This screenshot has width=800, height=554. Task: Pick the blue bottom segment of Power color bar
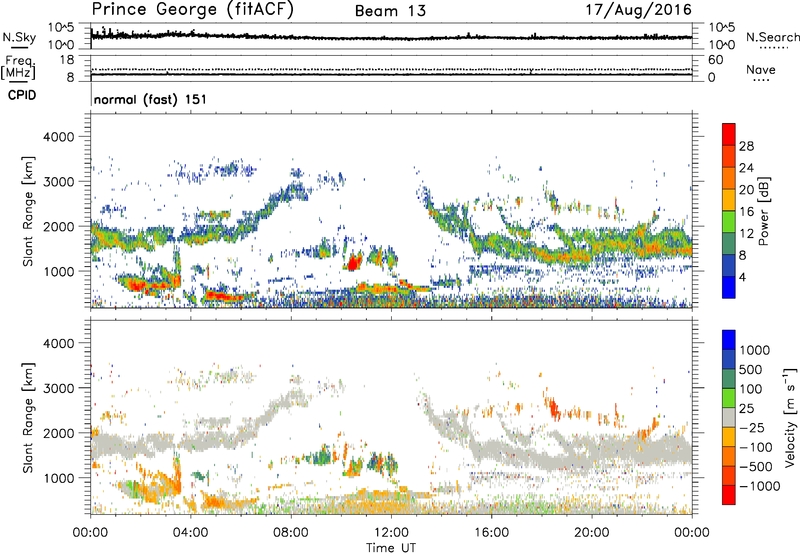(x=729, y=287)
